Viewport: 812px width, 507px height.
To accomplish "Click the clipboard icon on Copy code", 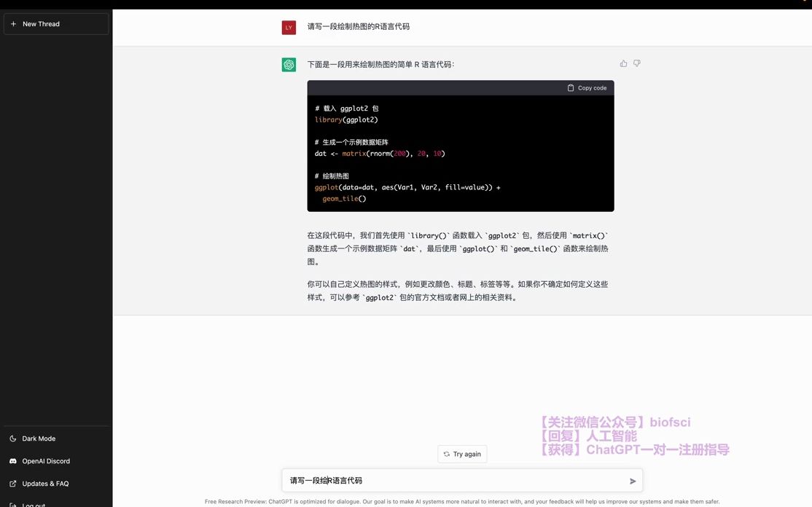I will 570,87.
